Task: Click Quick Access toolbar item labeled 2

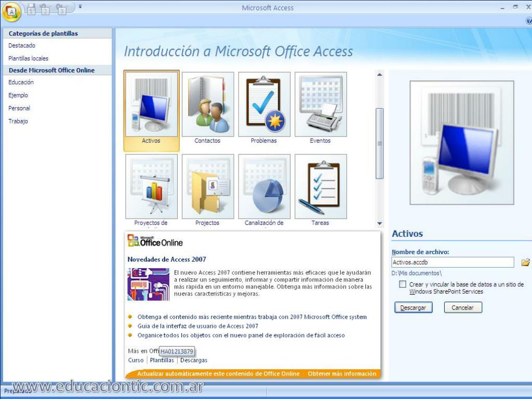Action: pos(45,9)
